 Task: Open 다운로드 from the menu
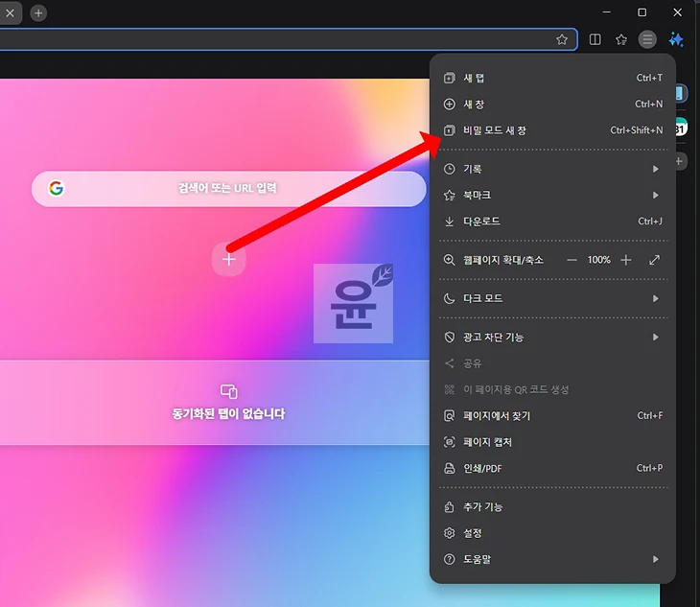(x=552, y=222)
